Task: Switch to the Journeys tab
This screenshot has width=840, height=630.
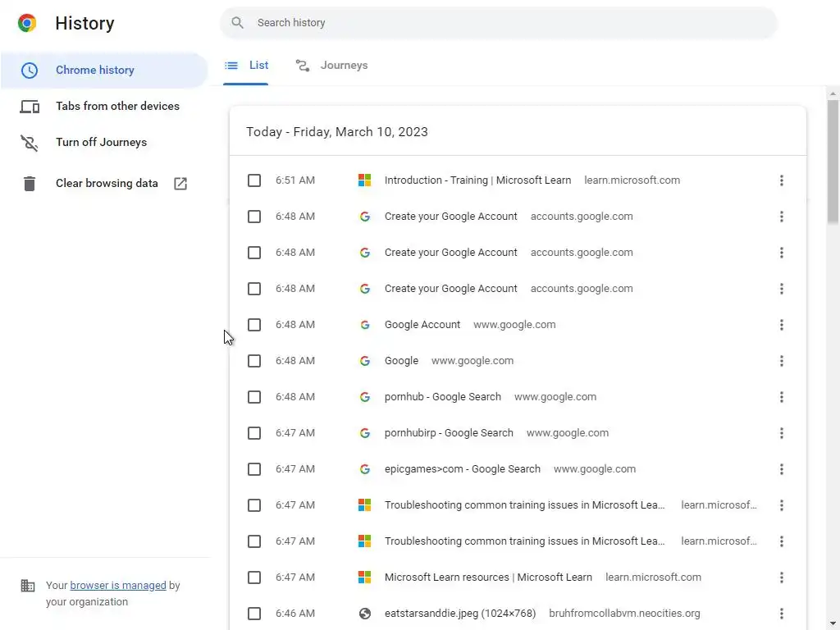Action: tap(332, 66)
